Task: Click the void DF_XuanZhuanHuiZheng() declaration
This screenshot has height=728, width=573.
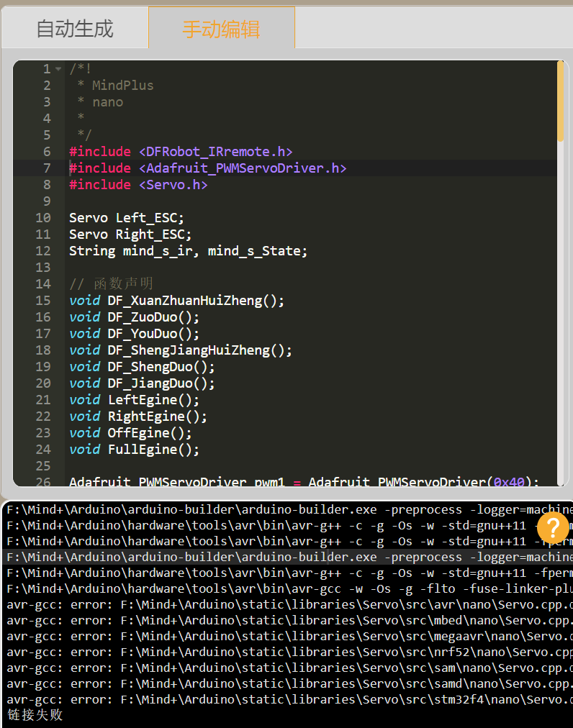Action: [176, 301]
